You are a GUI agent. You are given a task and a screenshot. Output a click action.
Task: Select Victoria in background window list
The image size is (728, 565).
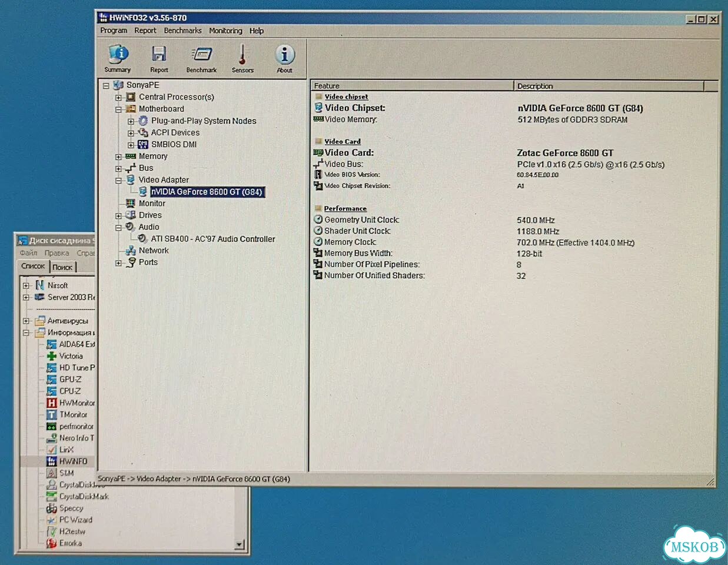click(x=71, y=356)
